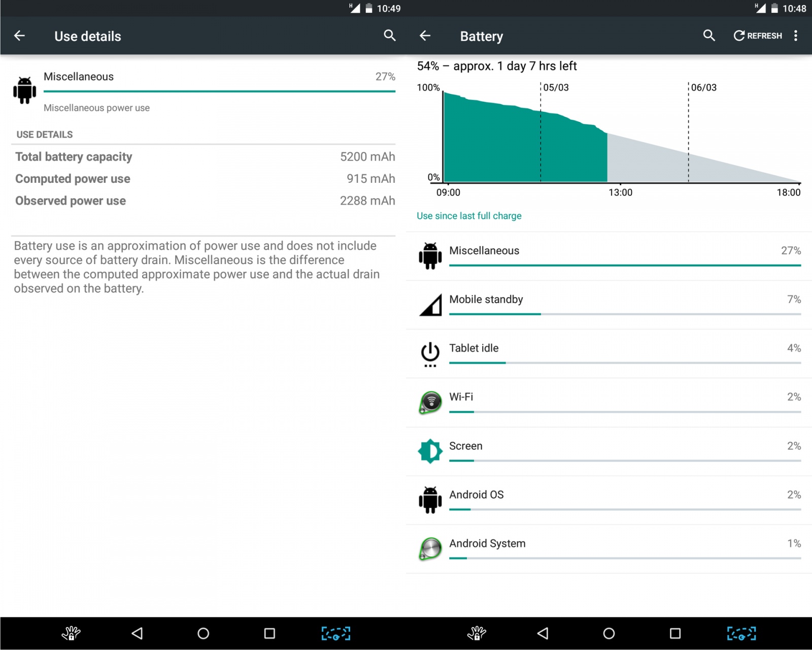This screenshot has height=650, width=812.
Task: Open the 'Use since last full charge' link
Action: (469, 216)
